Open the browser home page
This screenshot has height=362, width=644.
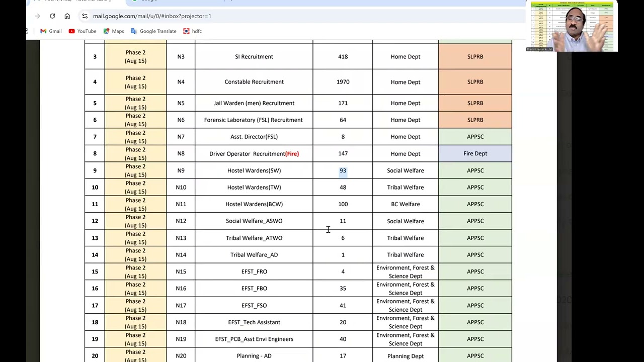click(x=67, y=16)
